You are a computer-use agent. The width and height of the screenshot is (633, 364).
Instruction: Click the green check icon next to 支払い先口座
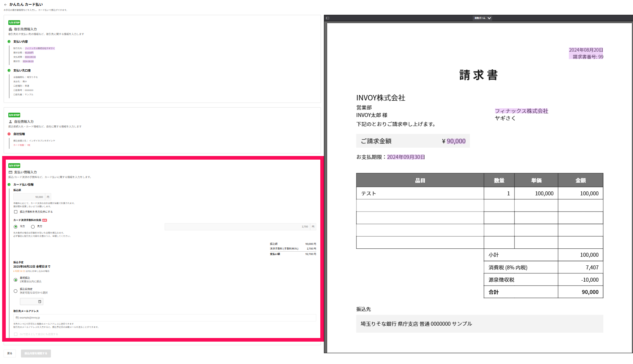coord(9,70)
